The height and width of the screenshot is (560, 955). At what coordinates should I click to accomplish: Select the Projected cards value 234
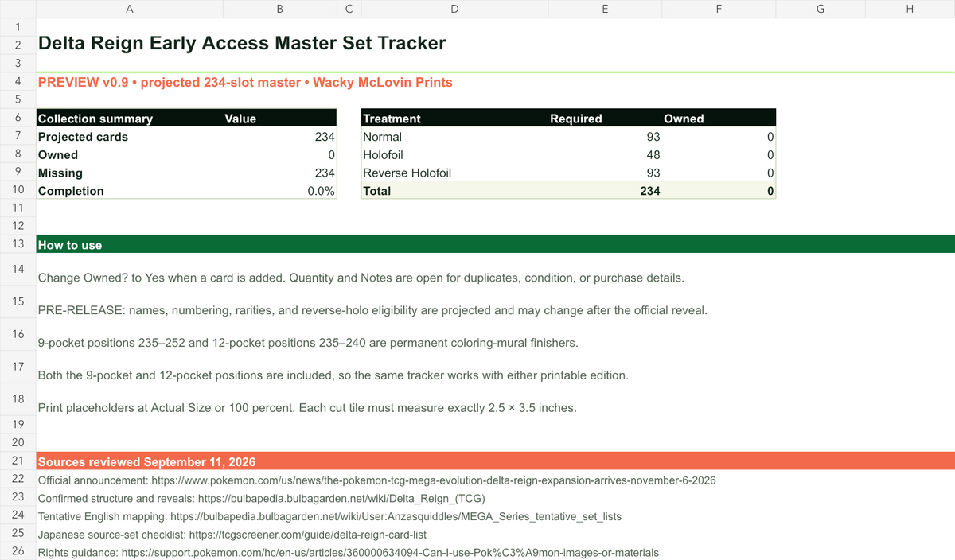pyautogui.click(x=280, y=137)
